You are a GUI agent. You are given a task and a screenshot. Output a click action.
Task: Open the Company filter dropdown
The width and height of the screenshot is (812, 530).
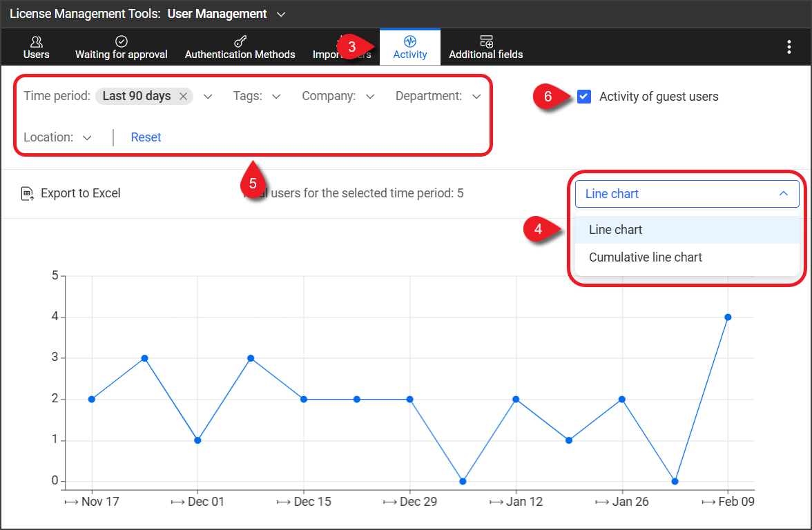[370, 97]
